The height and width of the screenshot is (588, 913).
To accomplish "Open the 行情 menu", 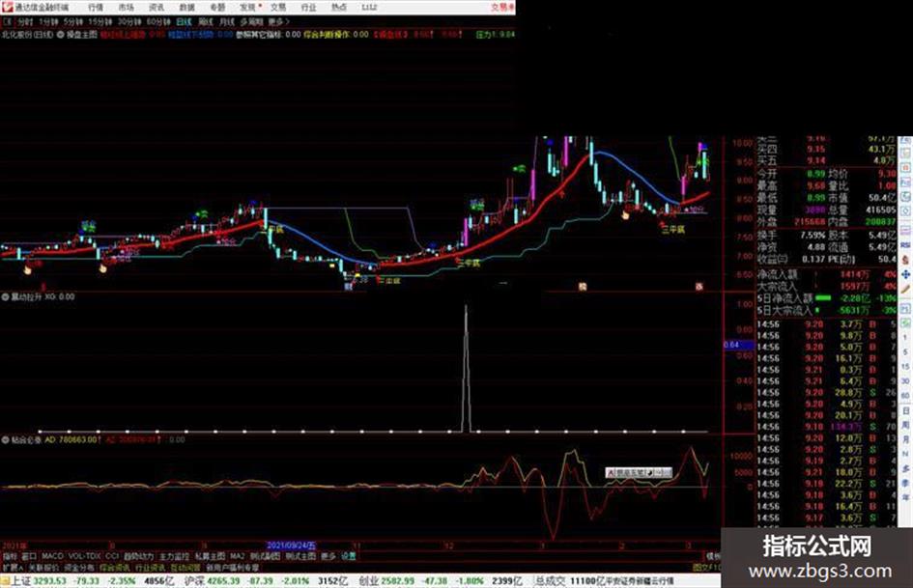I will point(96,8).
